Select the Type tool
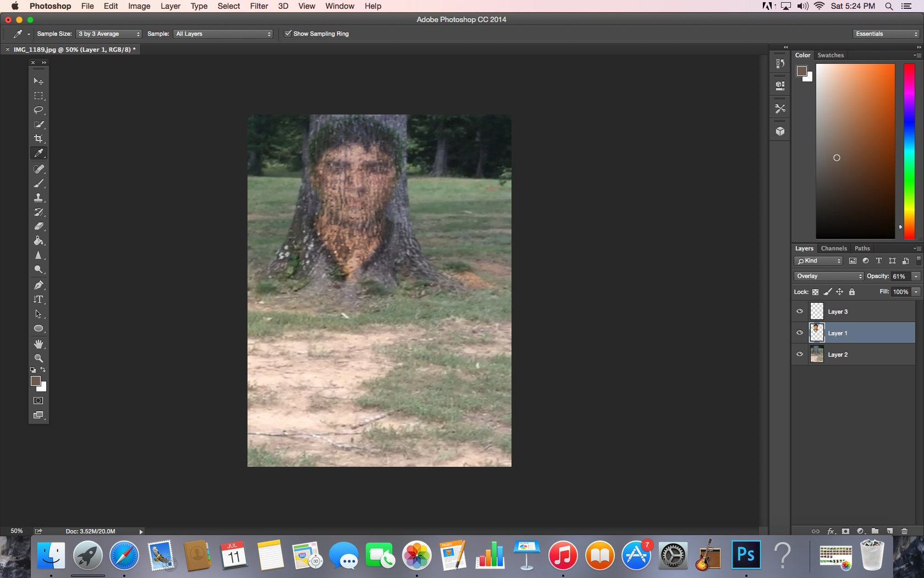 [x=38, y=299]
